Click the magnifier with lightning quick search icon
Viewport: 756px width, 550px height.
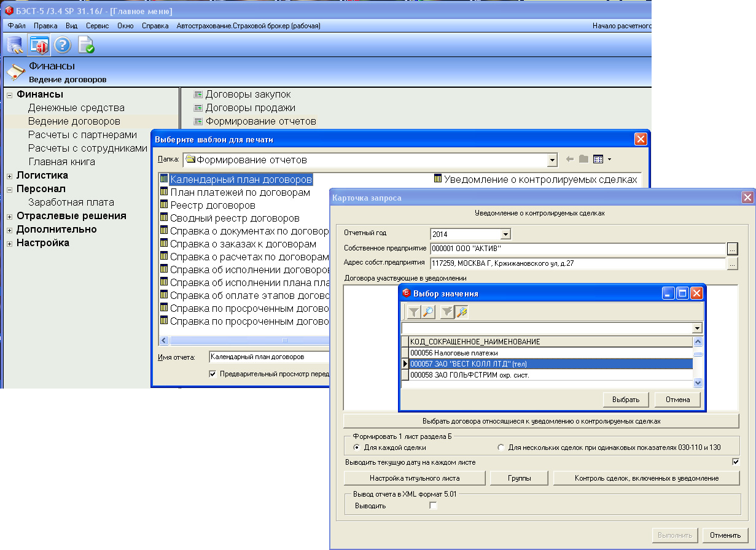pyautogui.click(x=461, y=312)
